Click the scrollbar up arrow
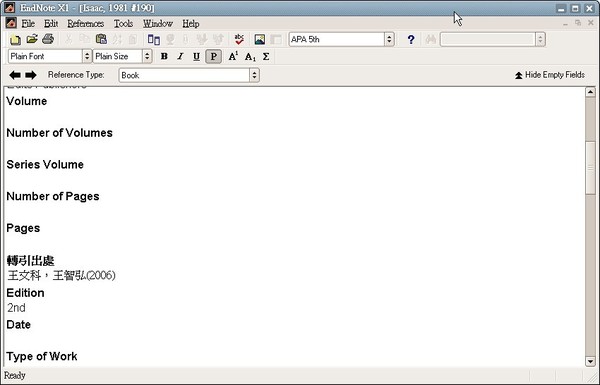The height and width of the screenshot is (385, 600). [x=590, y=92]
